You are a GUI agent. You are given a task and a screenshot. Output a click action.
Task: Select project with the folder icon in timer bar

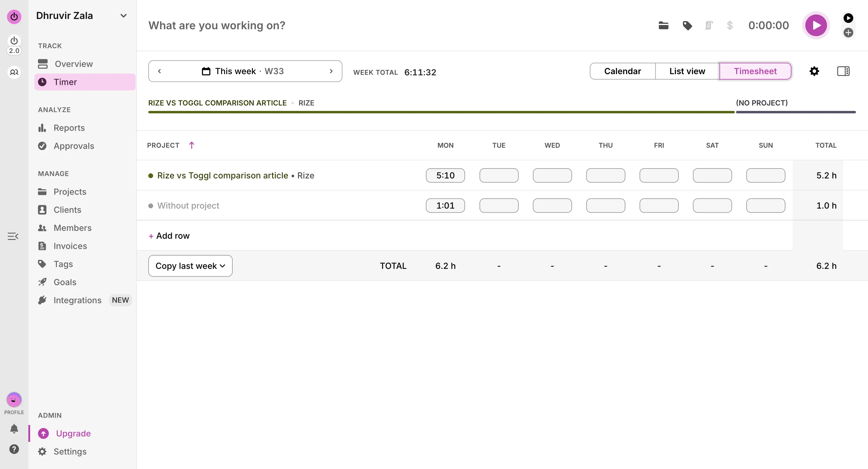click(663, 25)
